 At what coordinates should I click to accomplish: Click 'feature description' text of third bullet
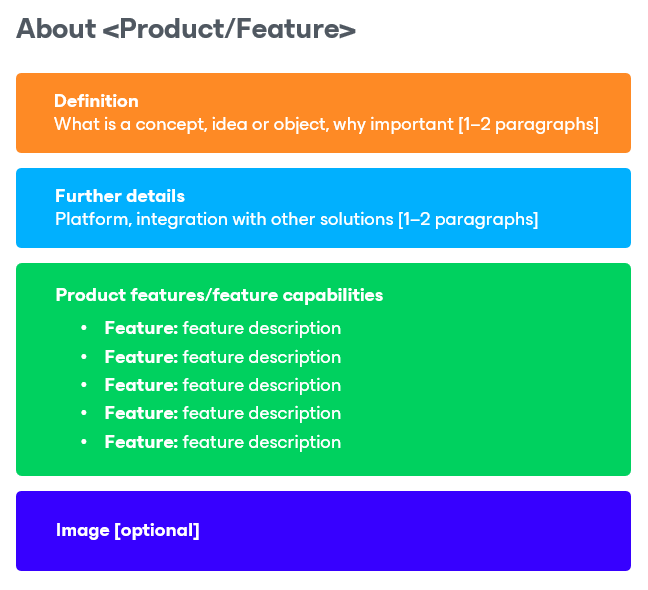[262, 385]
